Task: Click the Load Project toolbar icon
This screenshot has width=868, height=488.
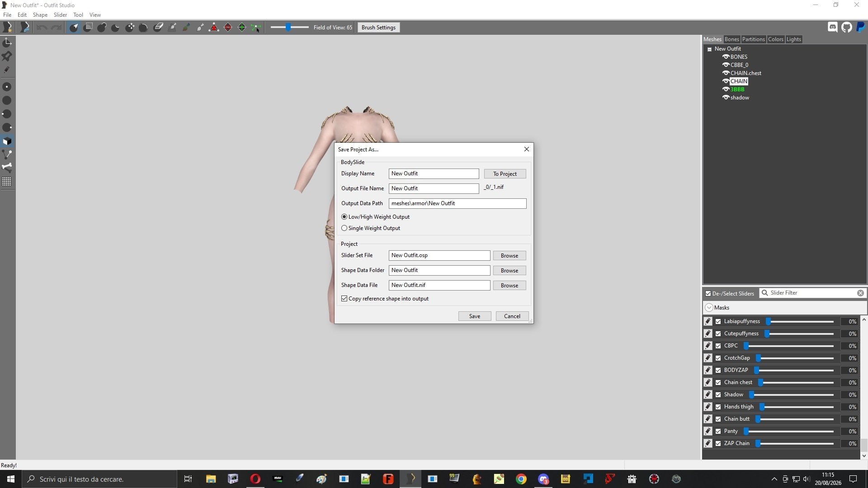Action: 25,28
